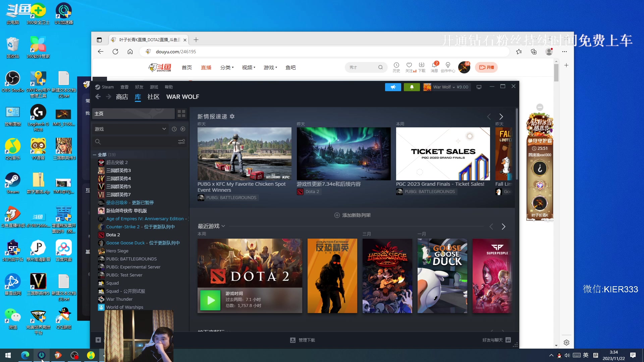The image size is (644, 362).
Task: Open the news shelf settings gear
Action: 232,116
